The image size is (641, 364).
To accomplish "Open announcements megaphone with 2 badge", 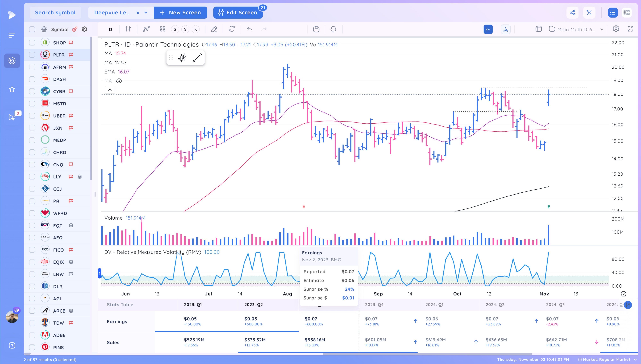I will tap(12, 117).
